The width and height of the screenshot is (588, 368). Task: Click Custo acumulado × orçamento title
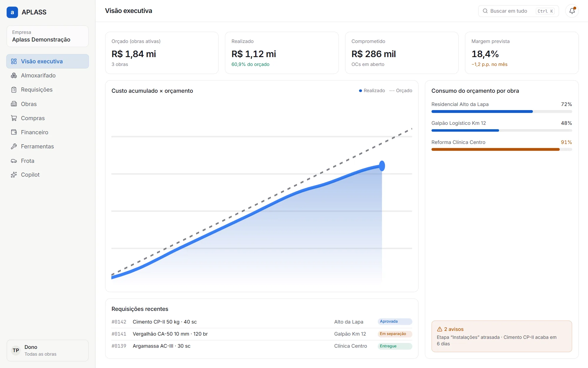(x=152, y=91)
